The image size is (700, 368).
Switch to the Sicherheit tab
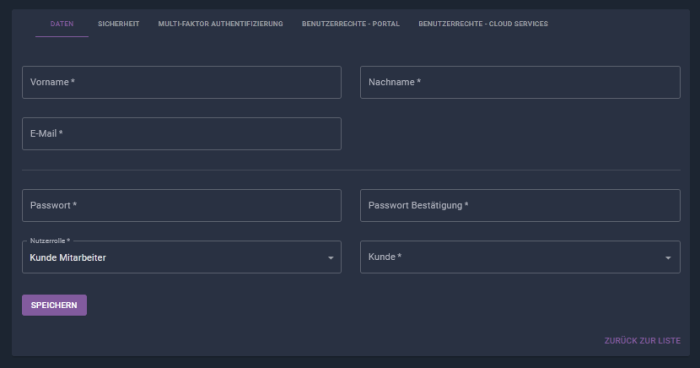click(x=118, y=24)
